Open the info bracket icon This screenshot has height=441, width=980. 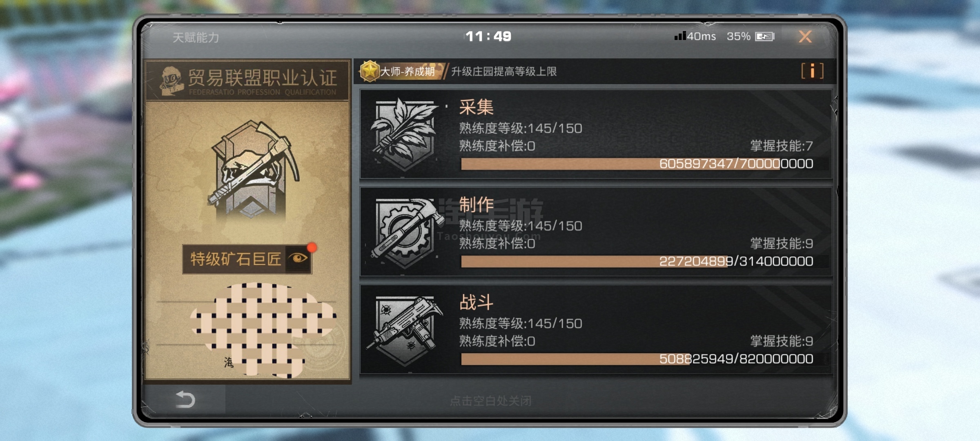[x=812, y=71]
